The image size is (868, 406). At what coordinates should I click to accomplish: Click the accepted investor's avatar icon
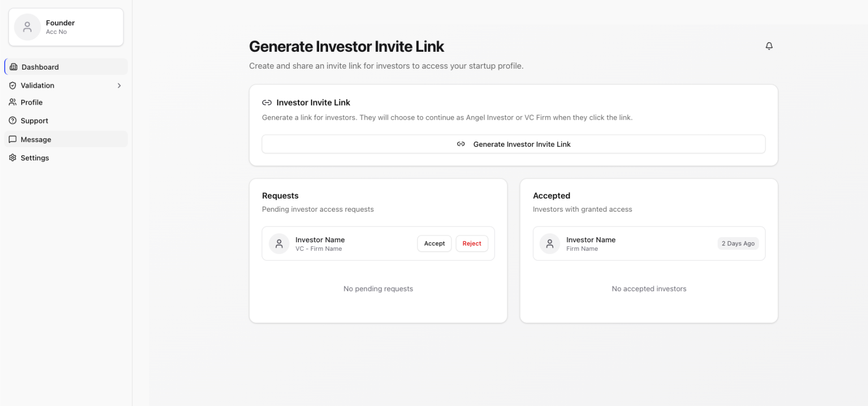[549, 243]
